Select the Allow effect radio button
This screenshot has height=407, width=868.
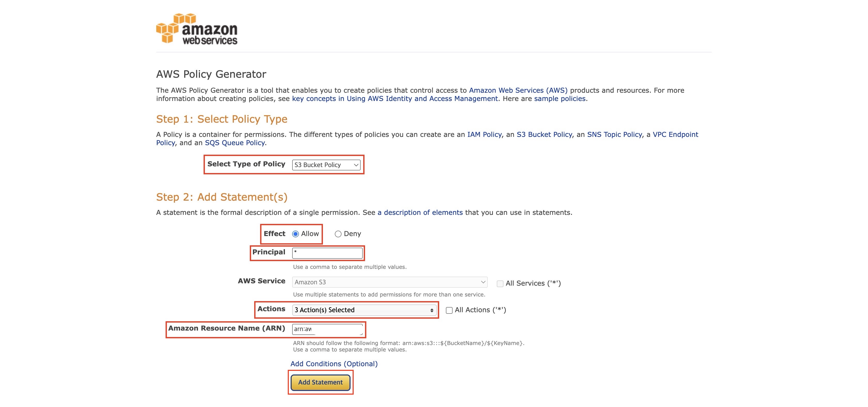pos(296,234)
